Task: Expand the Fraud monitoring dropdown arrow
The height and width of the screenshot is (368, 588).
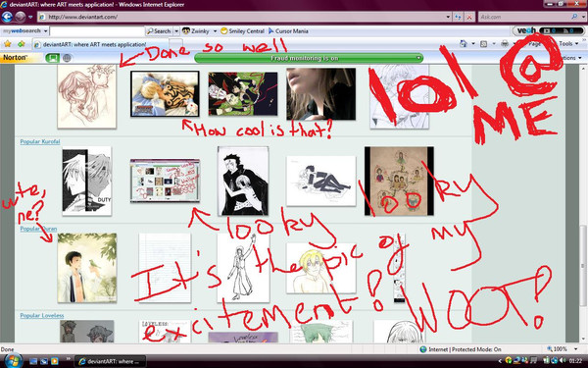Action: [x=418, y=58]
